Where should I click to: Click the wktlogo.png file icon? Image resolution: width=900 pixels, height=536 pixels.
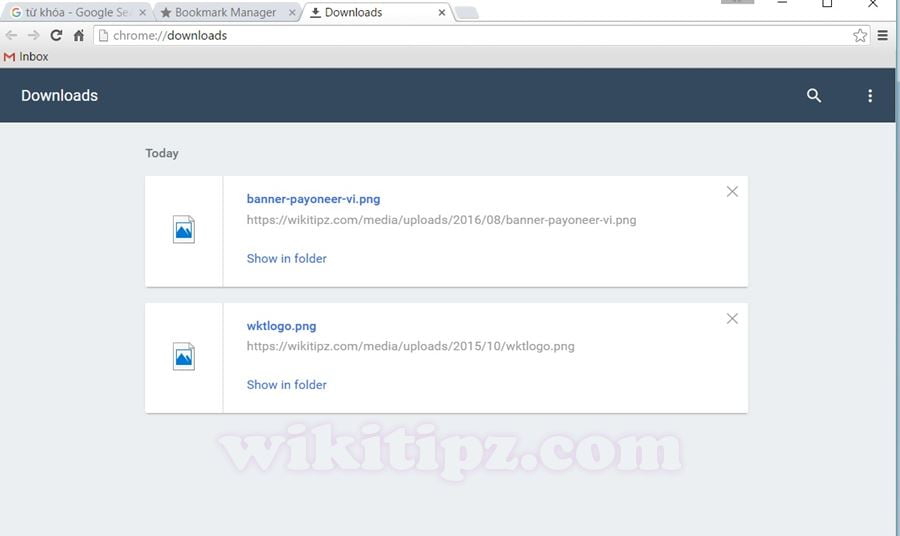[x=184, y=356]
